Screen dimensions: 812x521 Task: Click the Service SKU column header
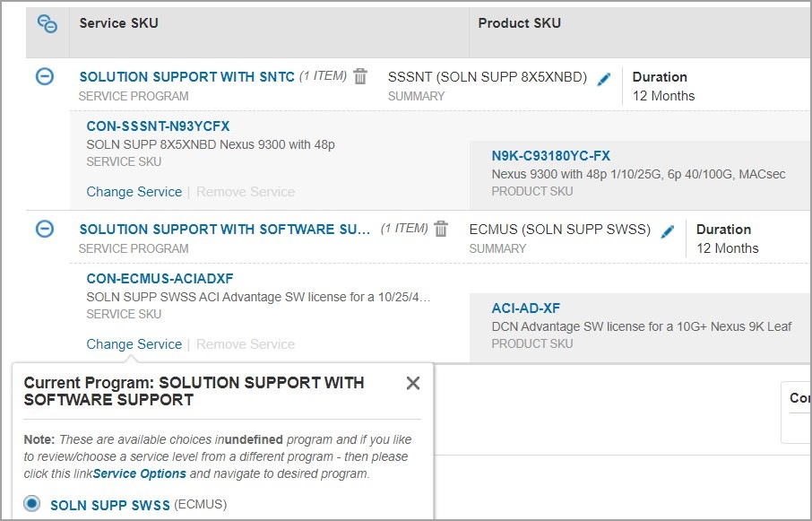[x=118, y=23]
